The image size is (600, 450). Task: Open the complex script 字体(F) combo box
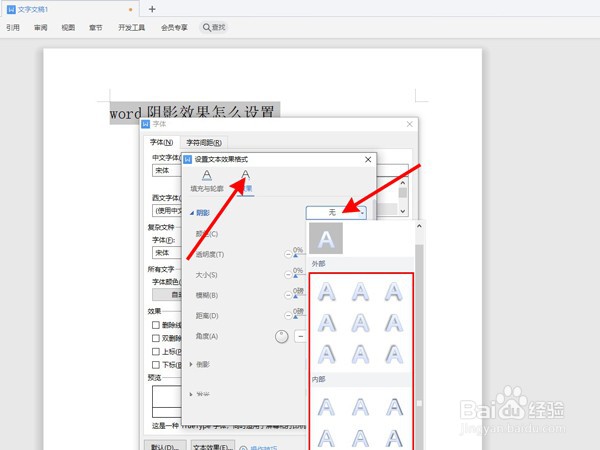coord(167,253)
